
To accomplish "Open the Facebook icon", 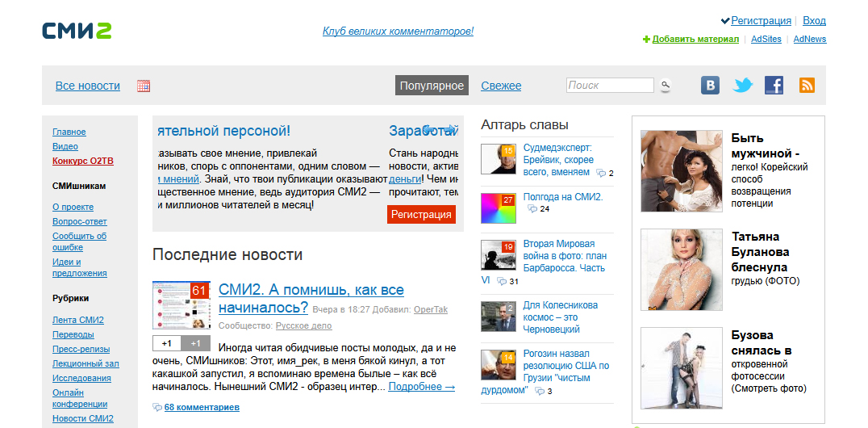I will [x=774, y=86].
